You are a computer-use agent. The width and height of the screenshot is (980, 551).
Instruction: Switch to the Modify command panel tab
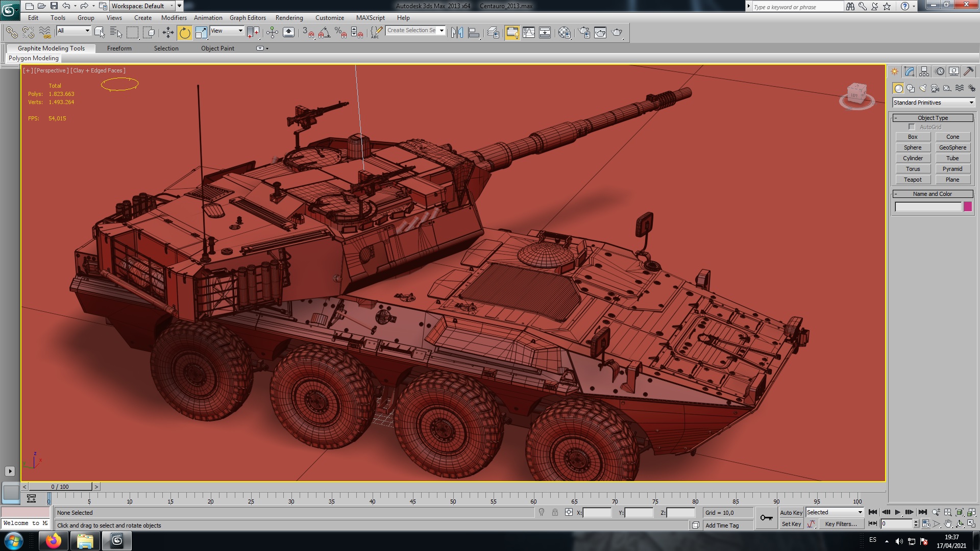(909, 71)
